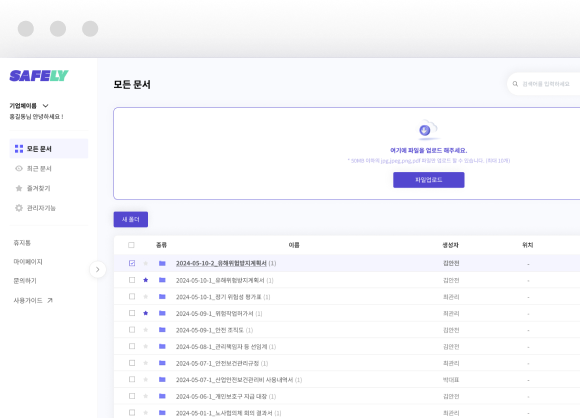Screen dimensions: 580x418
Task: Click the 파일업로드 button
Action: pos(429,180)
